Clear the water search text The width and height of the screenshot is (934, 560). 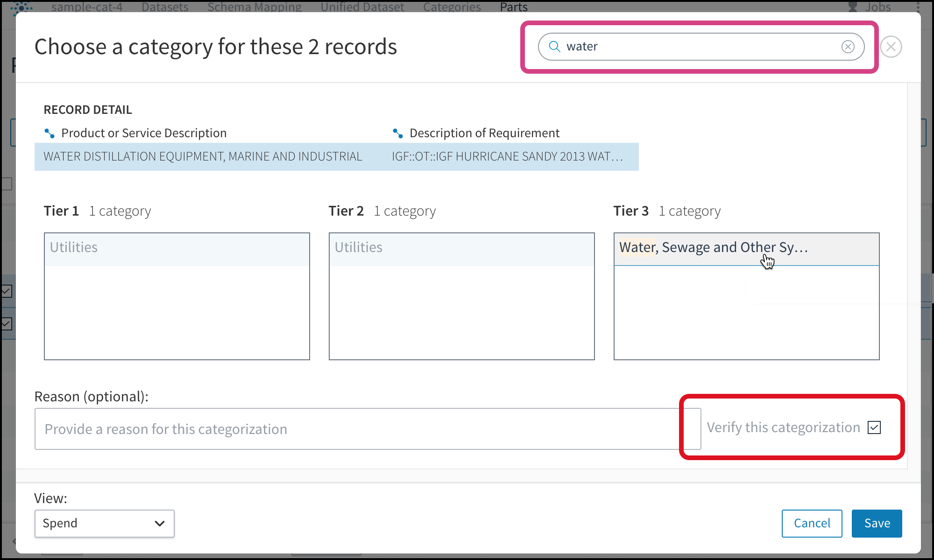click(x=848, y=47)
